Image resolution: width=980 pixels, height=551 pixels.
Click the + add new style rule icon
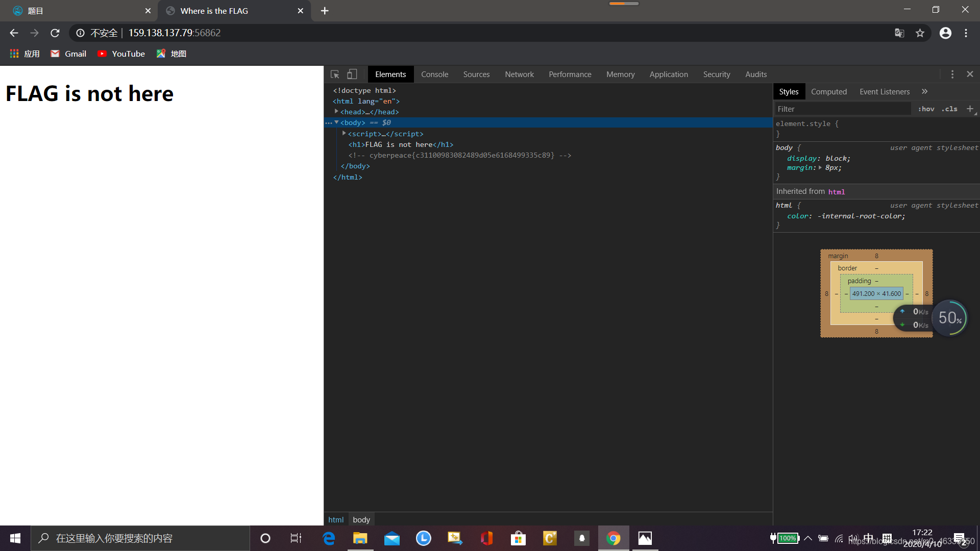coord(970,108)
